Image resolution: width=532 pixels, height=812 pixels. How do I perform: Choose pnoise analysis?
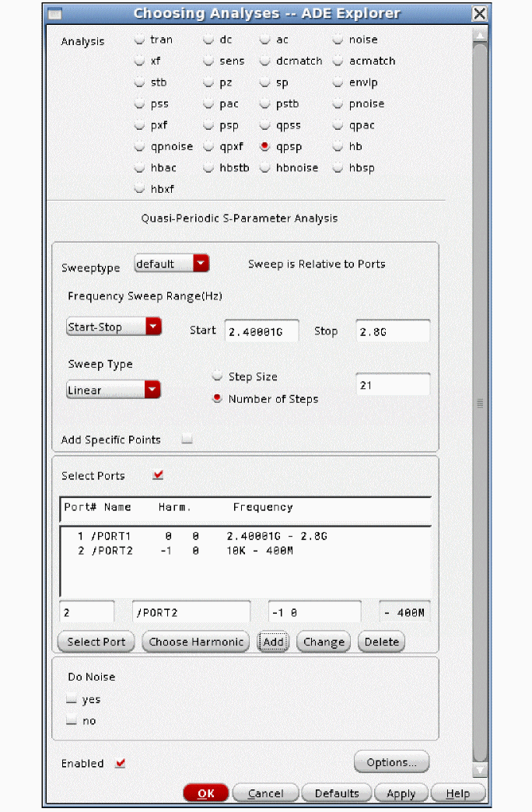[338, 103]
